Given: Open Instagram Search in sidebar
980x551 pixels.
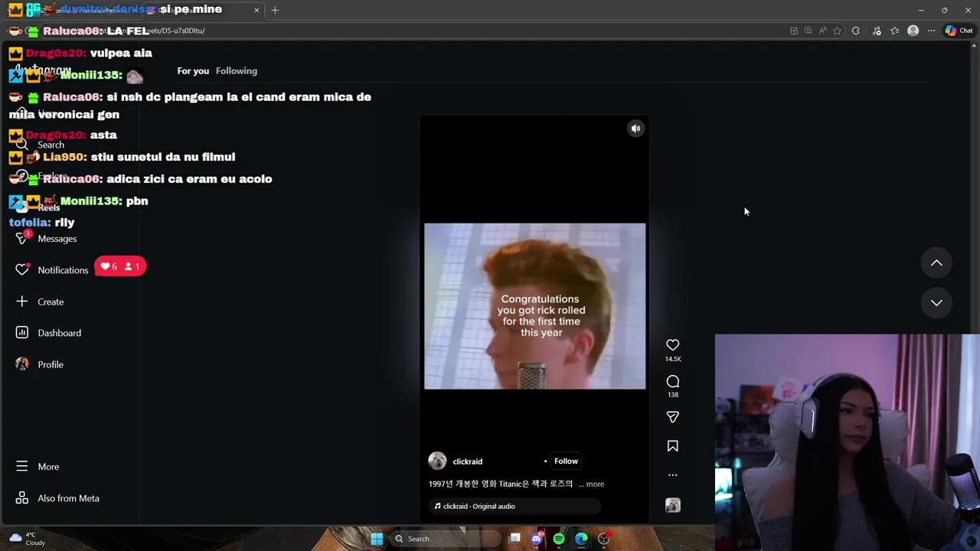Looking at the screenshot, I should click(51, 145).
